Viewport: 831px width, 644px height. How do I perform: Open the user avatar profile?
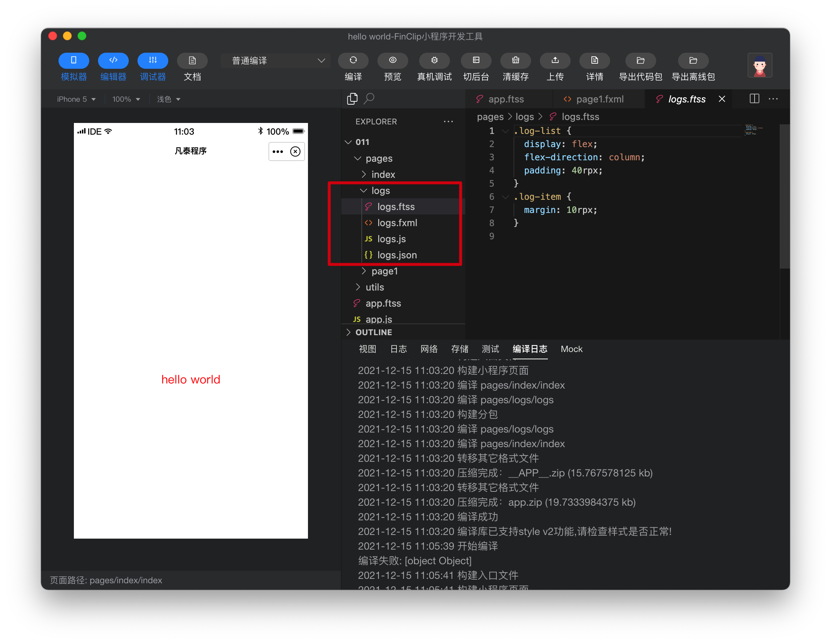(x=760, y=65)
